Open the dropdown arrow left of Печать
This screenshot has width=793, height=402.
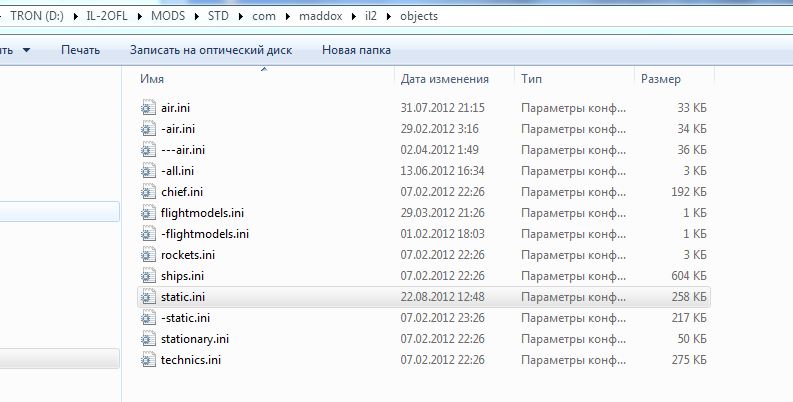(x=26, y=50)
